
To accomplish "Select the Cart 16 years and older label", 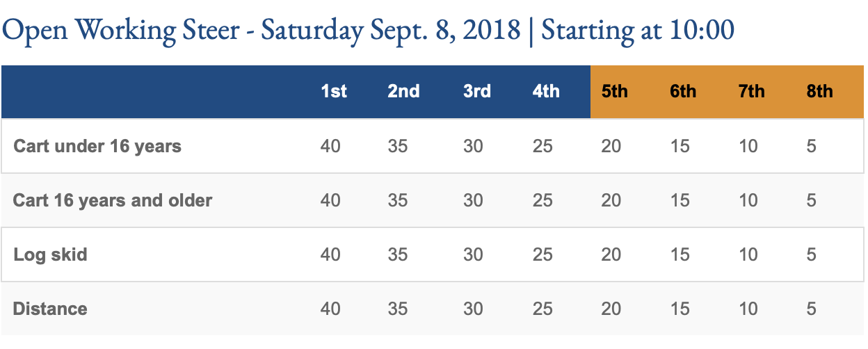I will [113, 201].
